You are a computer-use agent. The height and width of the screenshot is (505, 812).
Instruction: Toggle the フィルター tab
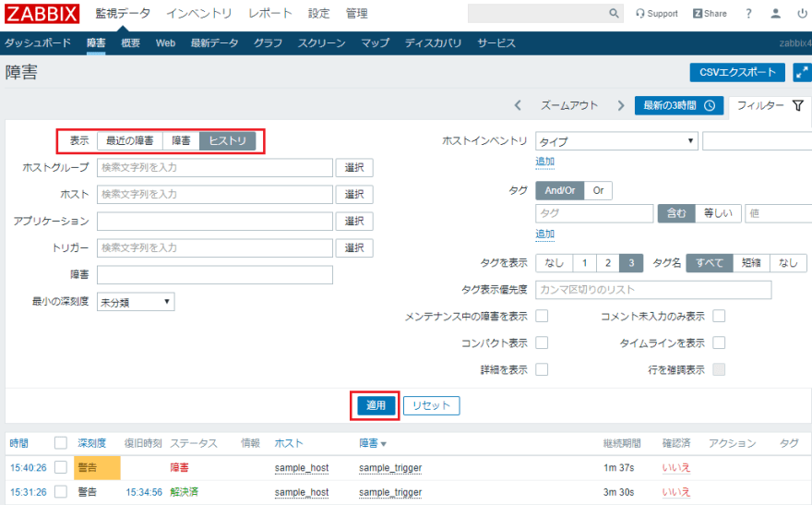pyautogui.click(x=770, y=105)
